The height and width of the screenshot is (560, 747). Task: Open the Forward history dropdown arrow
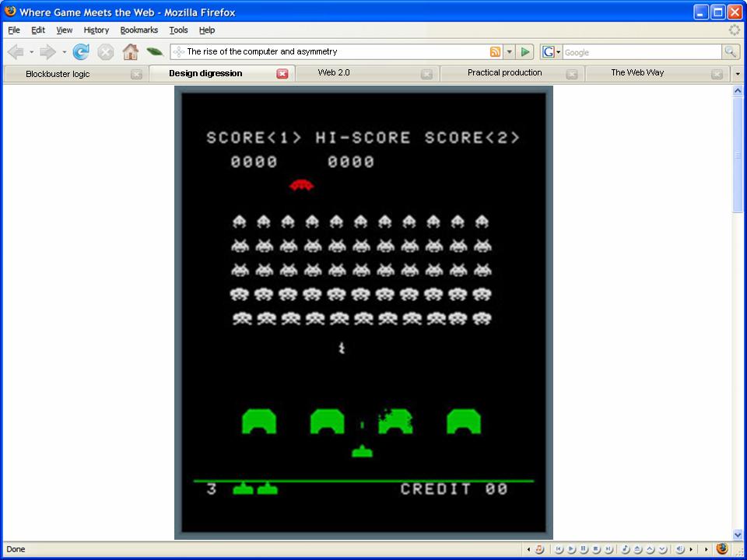coord(64,52)
